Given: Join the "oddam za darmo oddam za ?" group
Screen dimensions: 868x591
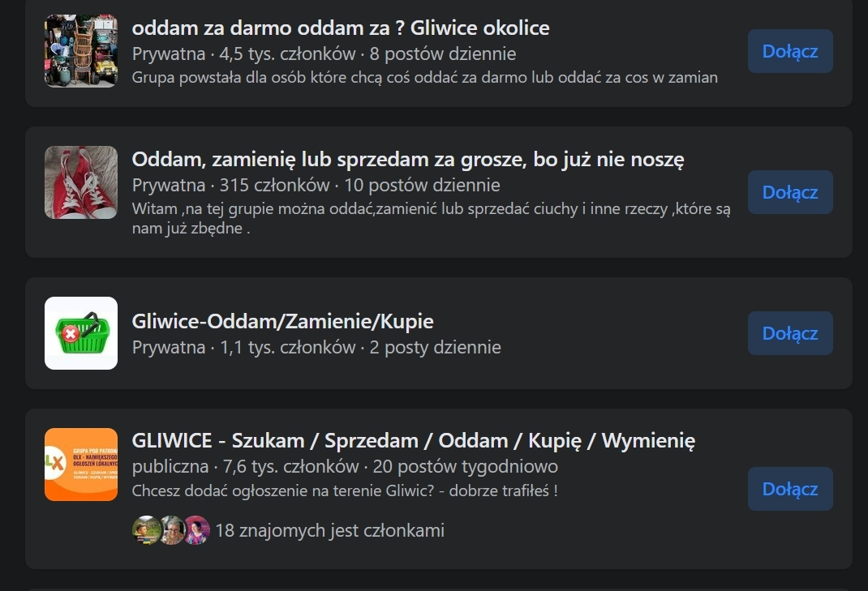Looking at the screenshot, I should click(x=790, y=51).
